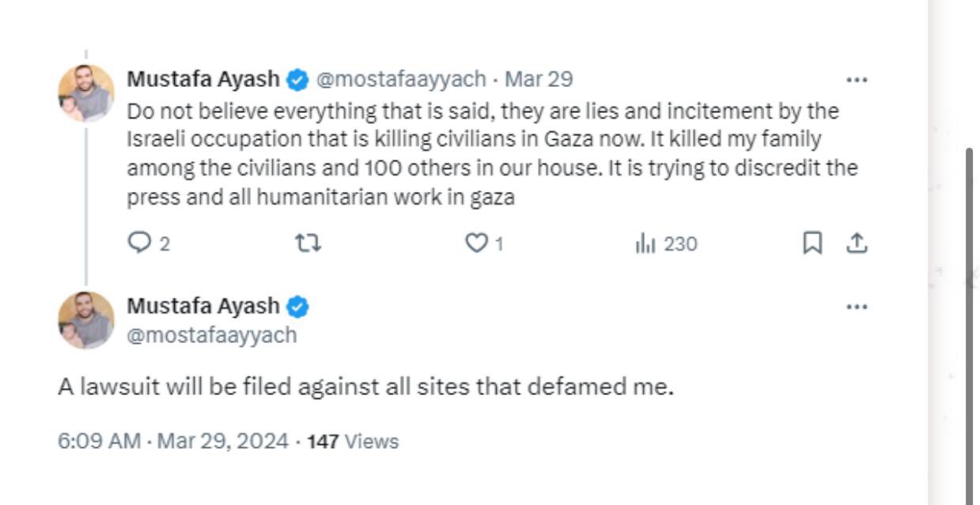This screenshot has width=980, height=505.
Task: Like the first tweet
Action: [x=476, y=243]
